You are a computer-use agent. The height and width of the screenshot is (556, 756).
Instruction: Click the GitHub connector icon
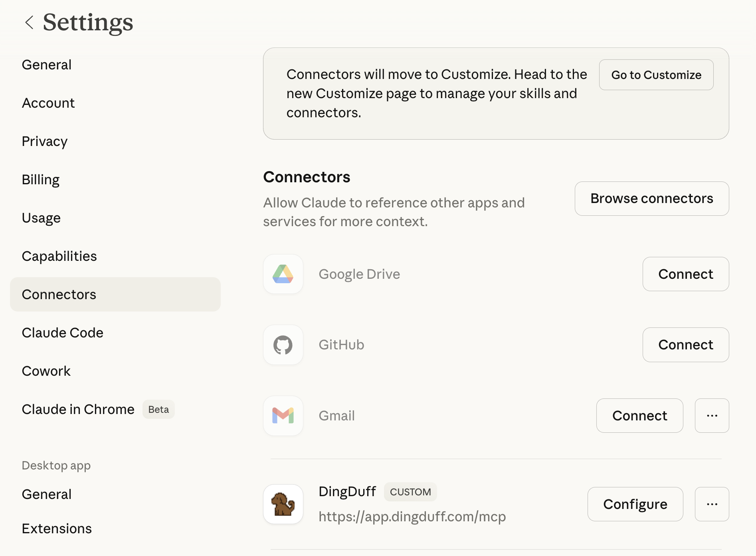[x=283, y=345]
